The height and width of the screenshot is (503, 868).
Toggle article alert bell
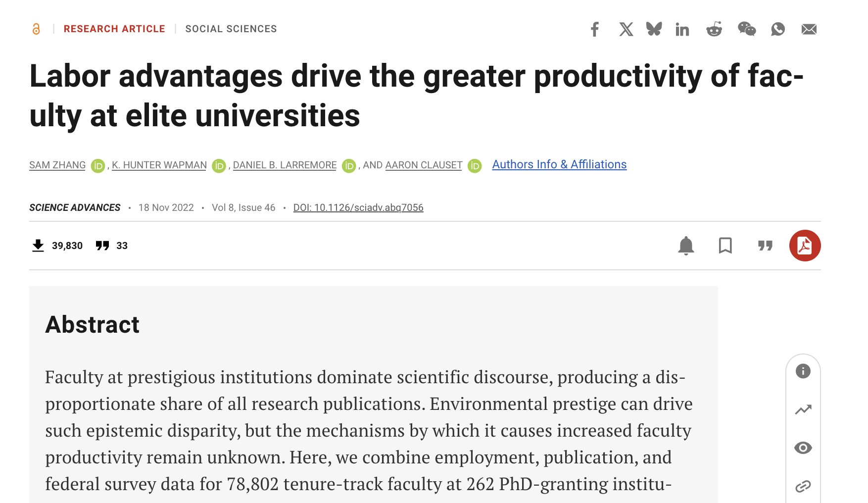click(686, 246)
